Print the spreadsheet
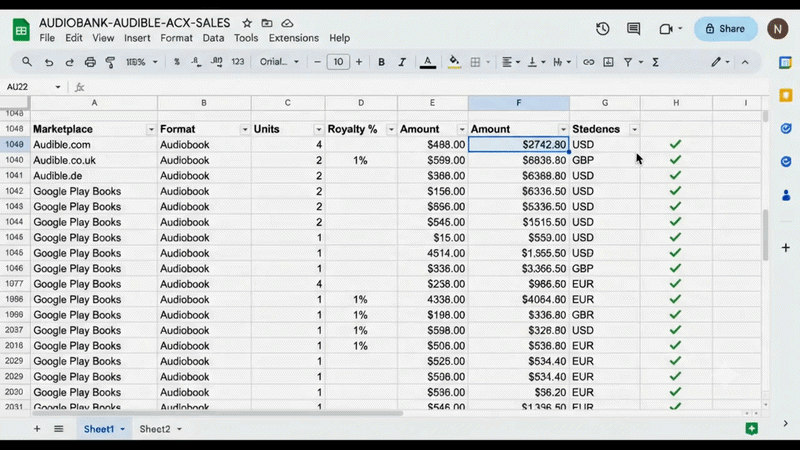 (x=90, y=62)
